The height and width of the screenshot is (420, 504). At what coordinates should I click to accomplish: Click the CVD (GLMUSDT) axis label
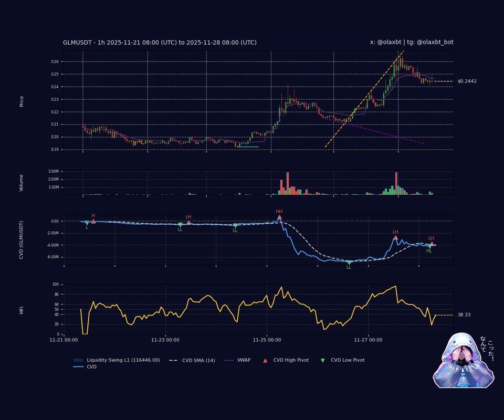pyautogui.click(x=22, y=240)
